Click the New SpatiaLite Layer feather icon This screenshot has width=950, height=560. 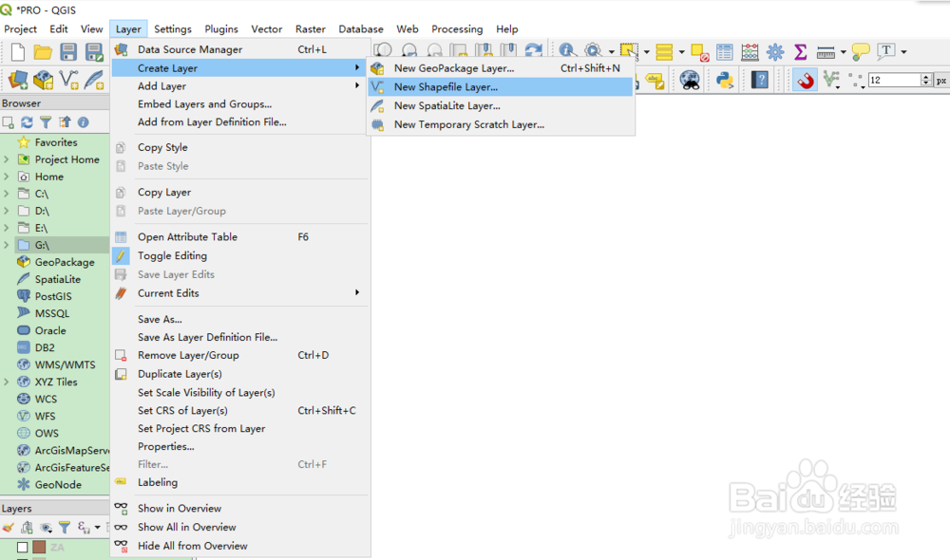94,80
